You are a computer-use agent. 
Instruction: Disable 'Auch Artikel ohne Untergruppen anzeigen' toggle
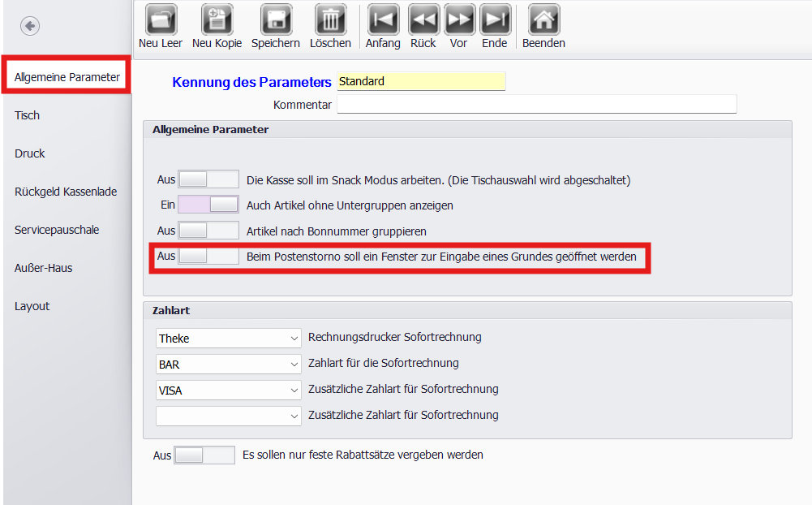pos(208,205)
